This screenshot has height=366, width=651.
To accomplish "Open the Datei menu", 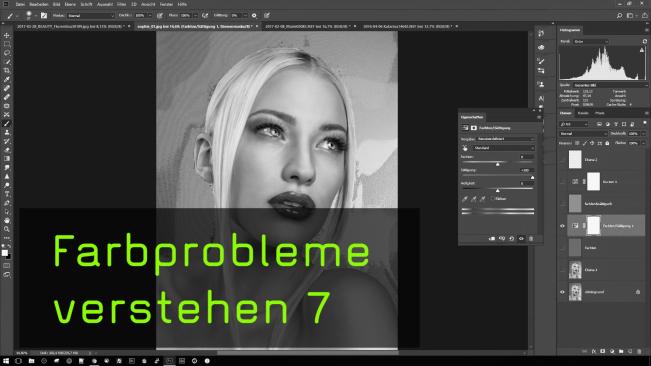I will point(20,4).
